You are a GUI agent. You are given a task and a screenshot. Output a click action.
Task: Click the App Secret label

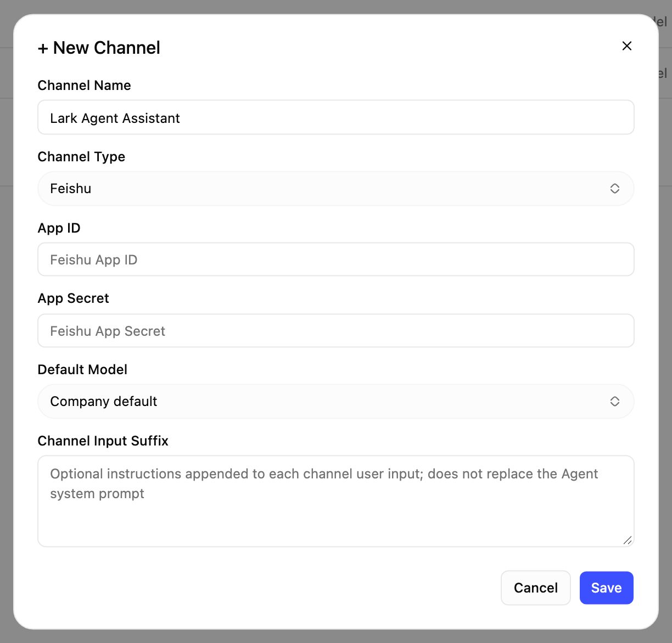click(x=74, y=298)
